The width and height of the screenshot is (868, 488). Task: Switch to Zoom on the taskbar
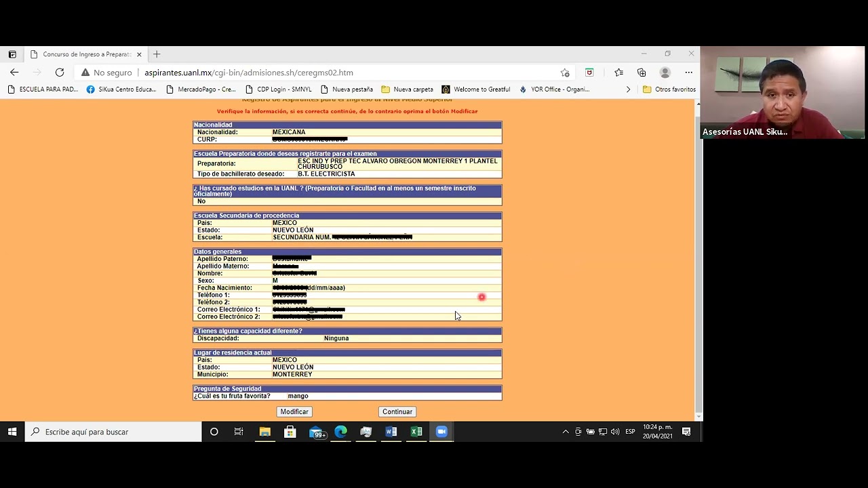441,432
